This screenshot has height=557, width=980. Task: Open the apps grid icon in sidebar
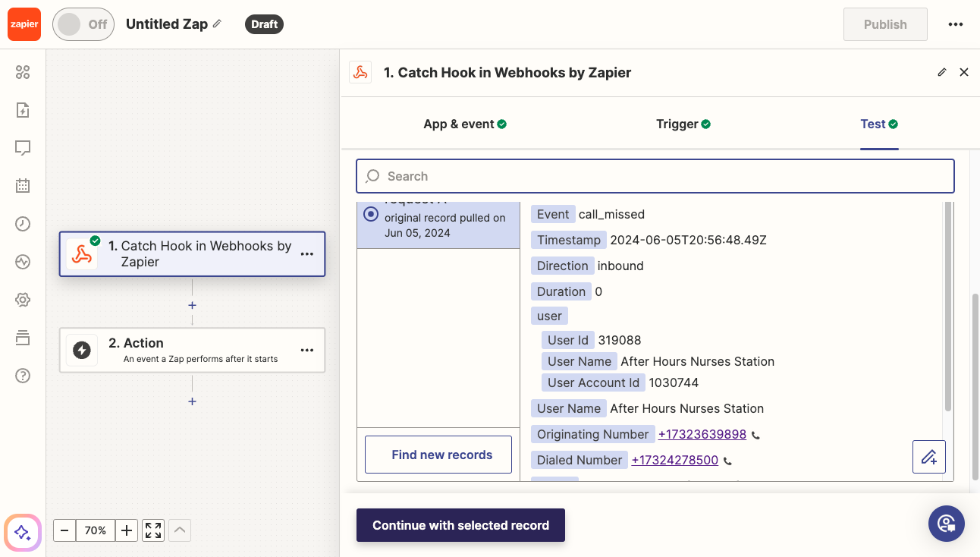pyautogui.click(x=23, y=72)
